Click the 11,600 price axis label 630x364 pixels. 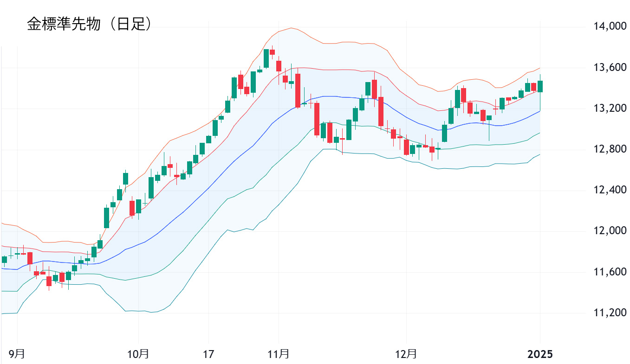click(609, 272)
